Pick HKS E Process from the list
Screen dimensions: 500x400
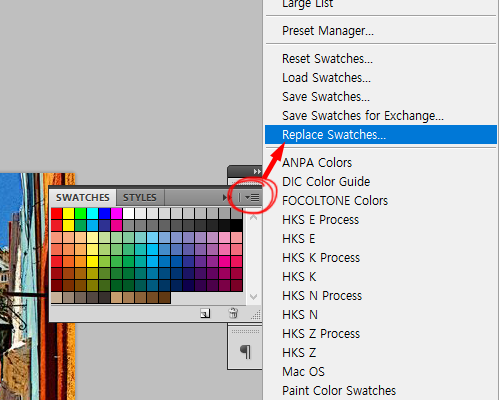[320, 220]
